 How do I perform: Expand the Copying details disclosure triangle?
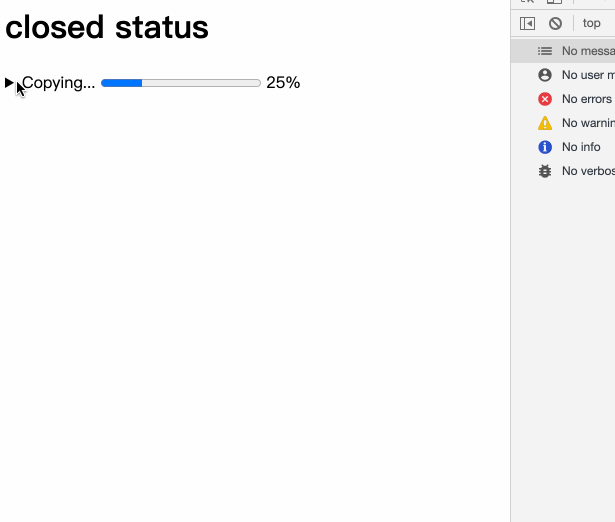10,83
